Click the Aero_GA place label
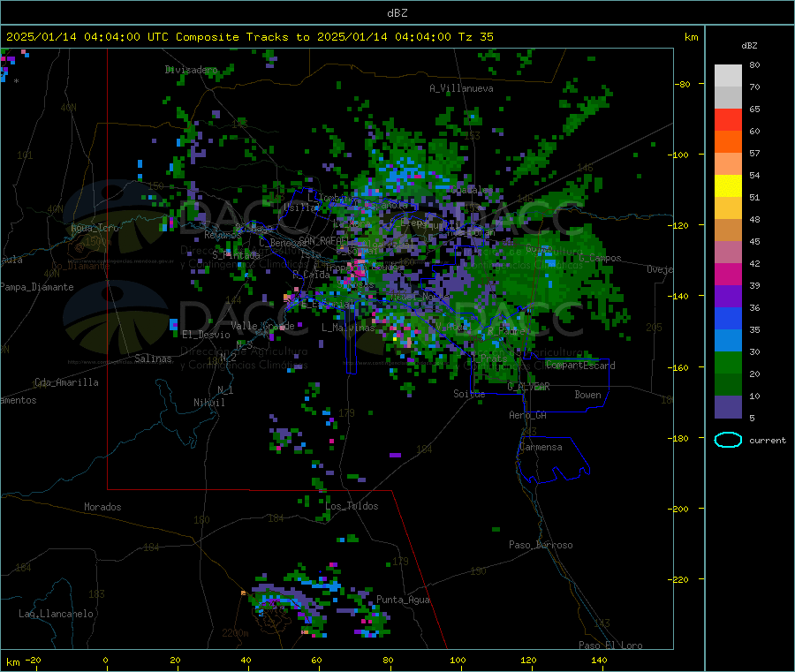The height and width of the screenshot is (672, 795). [x=528, y=415]
